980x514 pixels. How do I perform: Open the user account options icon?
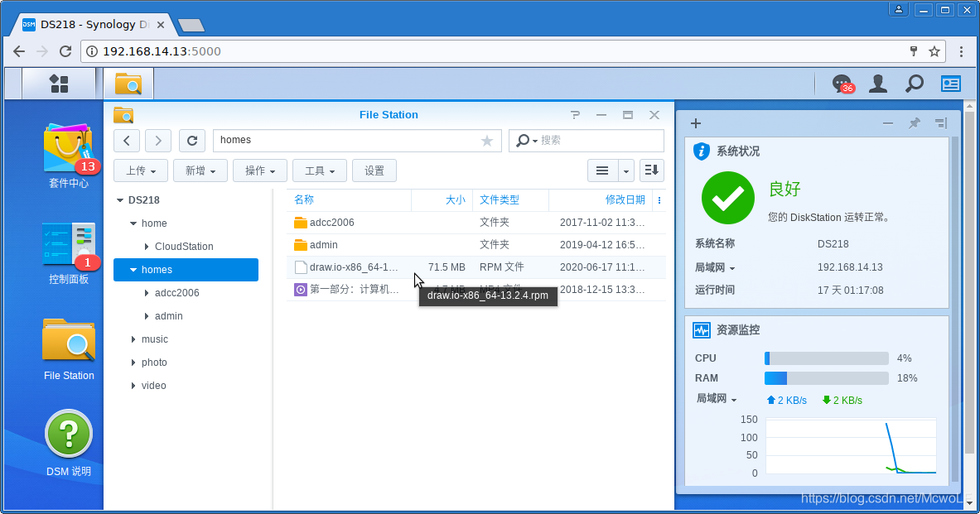(878, 84)
